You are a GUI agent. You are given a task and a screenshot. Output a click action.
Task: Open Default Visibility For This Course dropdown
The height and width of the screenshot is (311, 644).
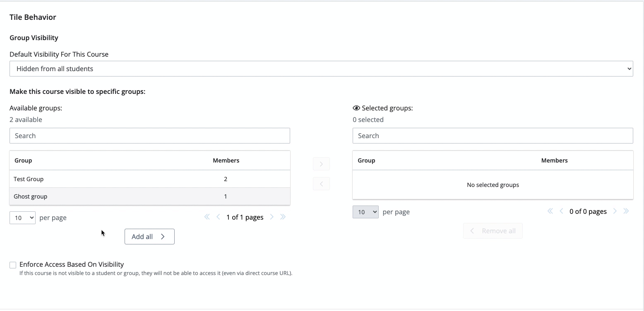321,69
